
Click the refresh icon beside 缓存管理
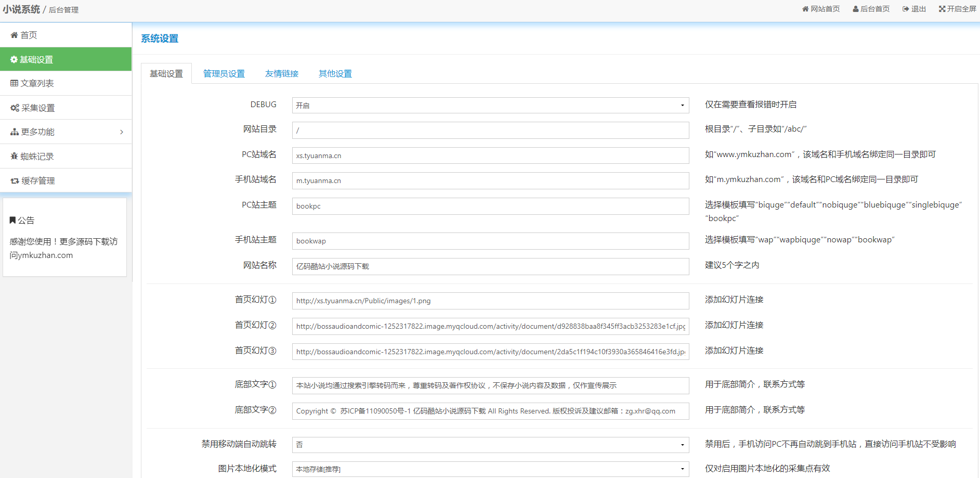(15, 180)
